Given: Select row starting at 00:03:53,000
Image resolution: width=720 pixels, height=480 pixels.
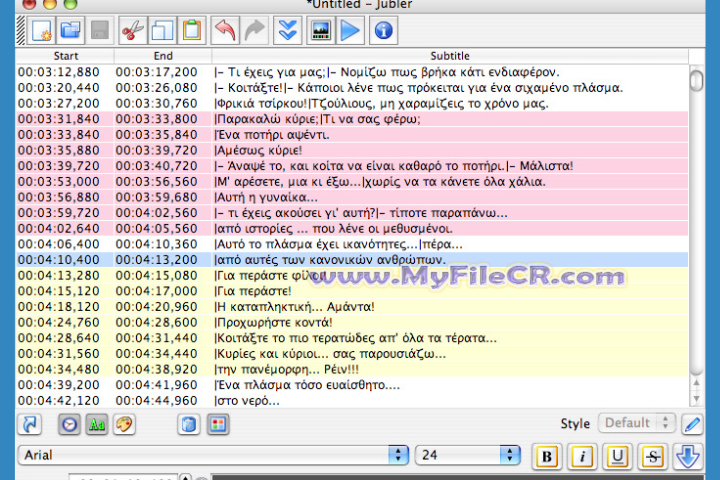Looking at the screenshot, I should pos(352,181).
